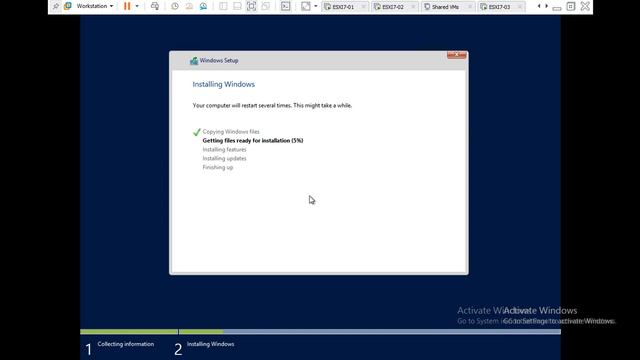Click the 'Installing Windows' stage label at bottom
Viewport: 640px width, 360px height.
pos(211,344)
